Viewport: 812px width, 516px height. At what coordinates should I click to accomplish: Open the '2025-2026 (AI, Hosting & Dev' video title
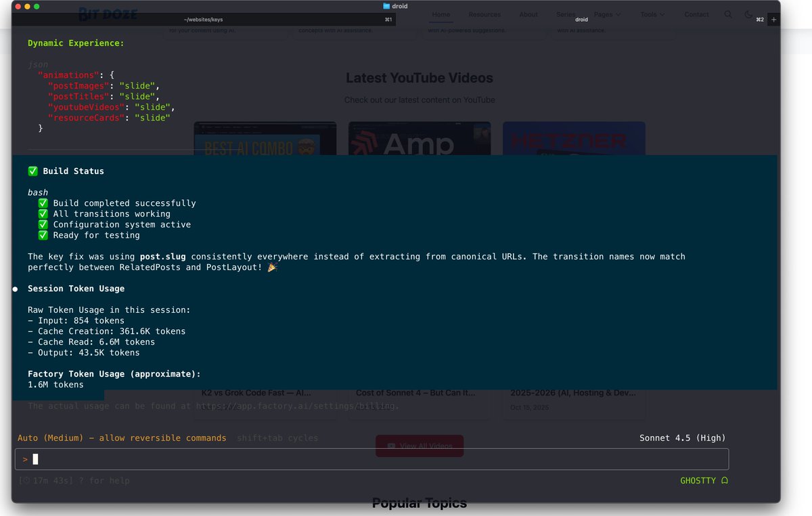(572, 393)
